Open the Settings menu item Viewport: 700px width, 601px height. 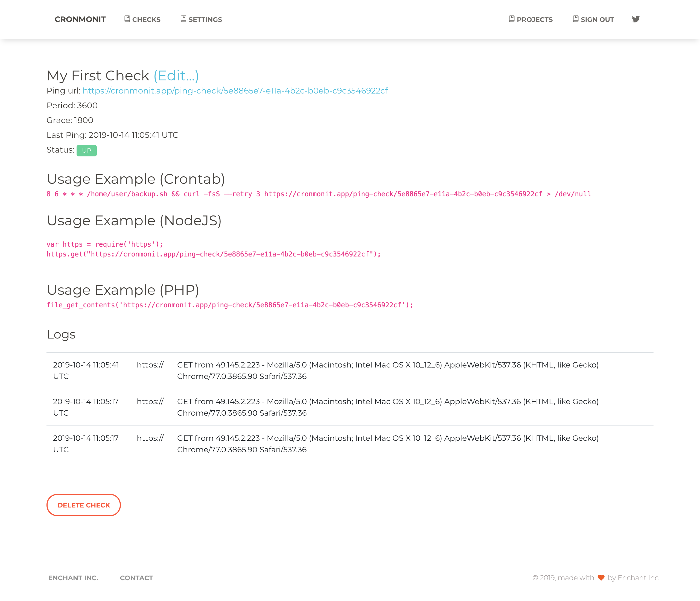(x=205, y=20)
